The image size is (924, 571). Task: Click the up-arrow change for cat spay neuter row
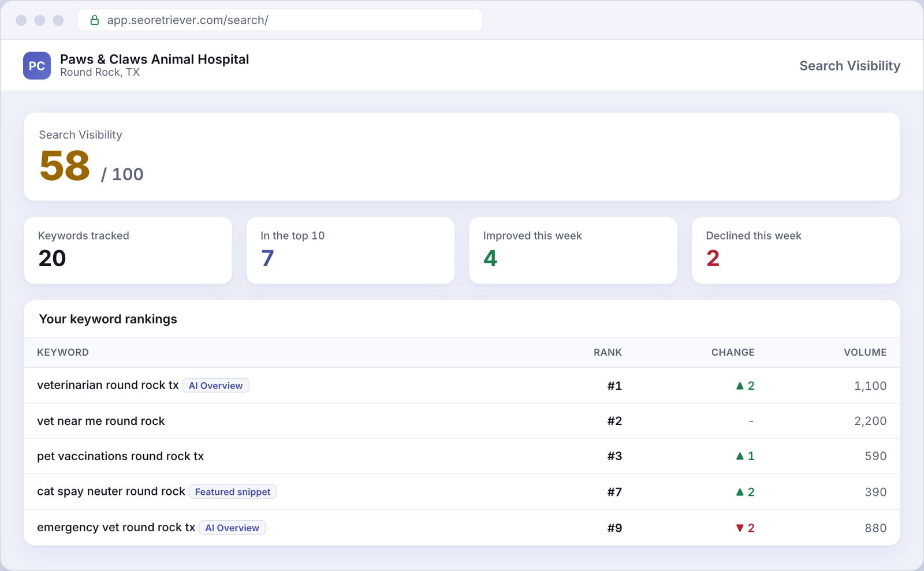click(745, 492)
